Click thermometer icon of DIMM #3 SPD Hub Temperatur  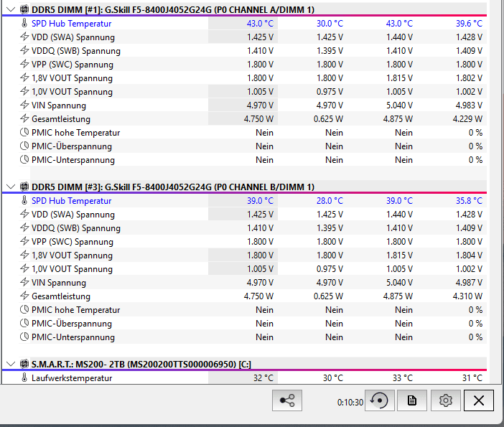[x=24, y=200]
